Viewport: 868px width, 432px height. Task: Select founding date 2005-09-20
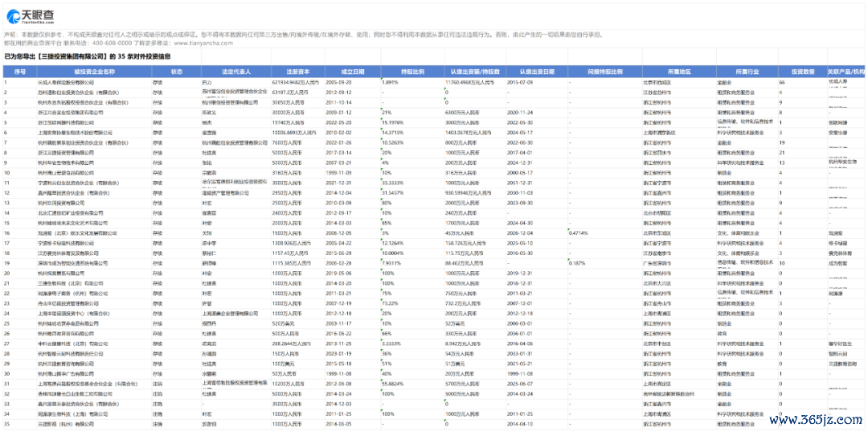pos(339,82)
